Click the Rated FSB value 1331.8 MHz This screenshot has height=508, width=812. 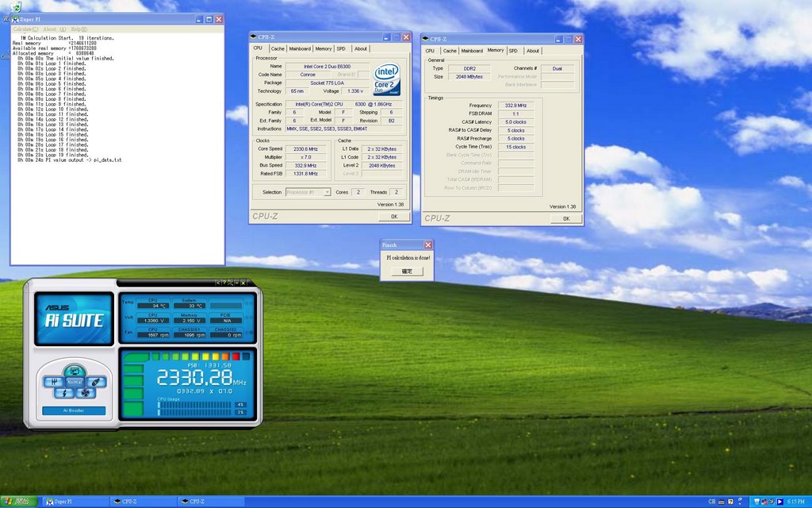click(x=305, y=174)
